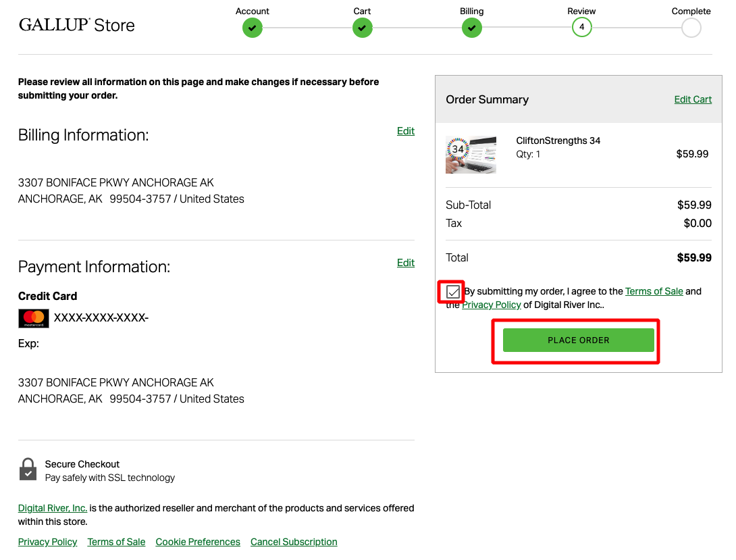The width and height of the screenshot is (736, 560).
Task: Open the footer Terms of Sale link
Action: click(116, 542)
